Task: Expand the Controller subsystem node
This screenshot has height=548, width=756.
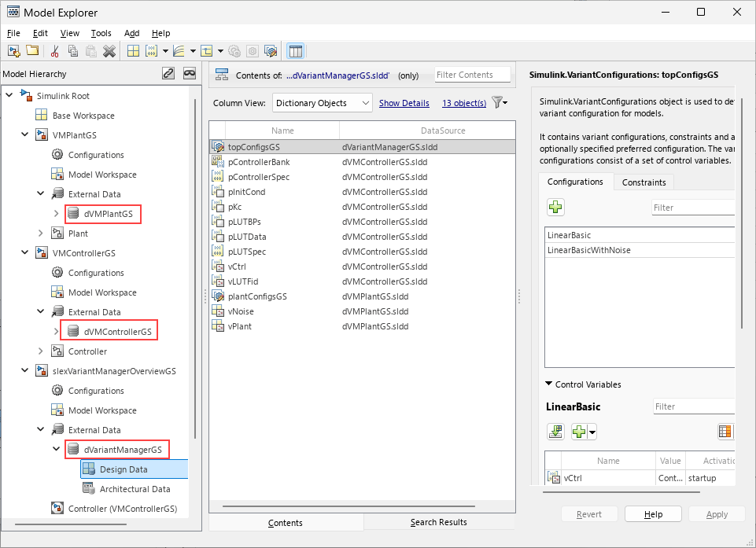Action: pos(40,351)
